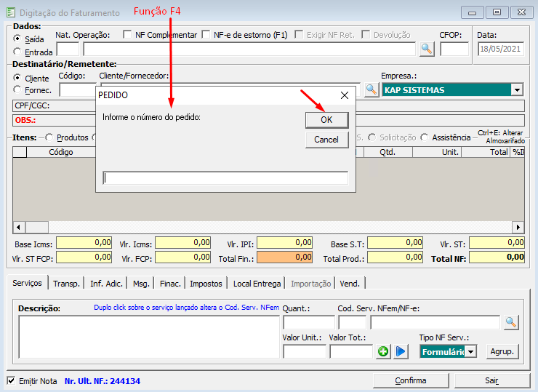Viewport: 538px width, 392px height.
Task: Select the Assistência radio button
Action: point(425,137)
